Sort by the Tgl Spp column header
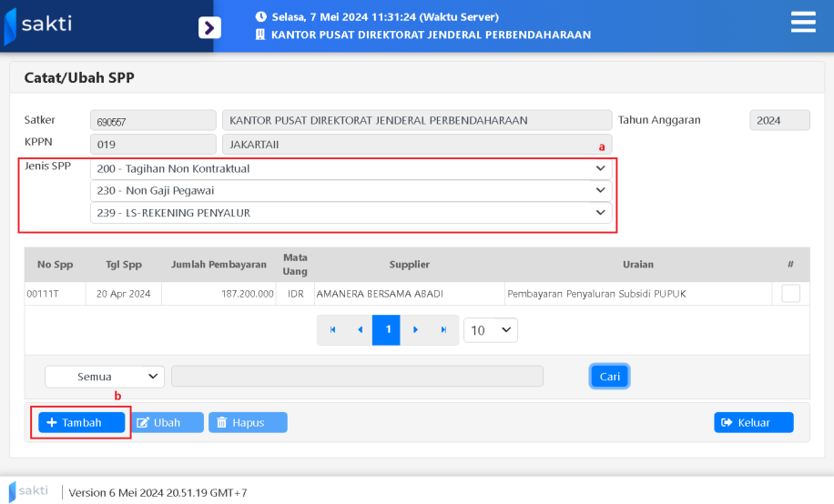This screenshot has width=834, height=504. (x=123, y=265)
